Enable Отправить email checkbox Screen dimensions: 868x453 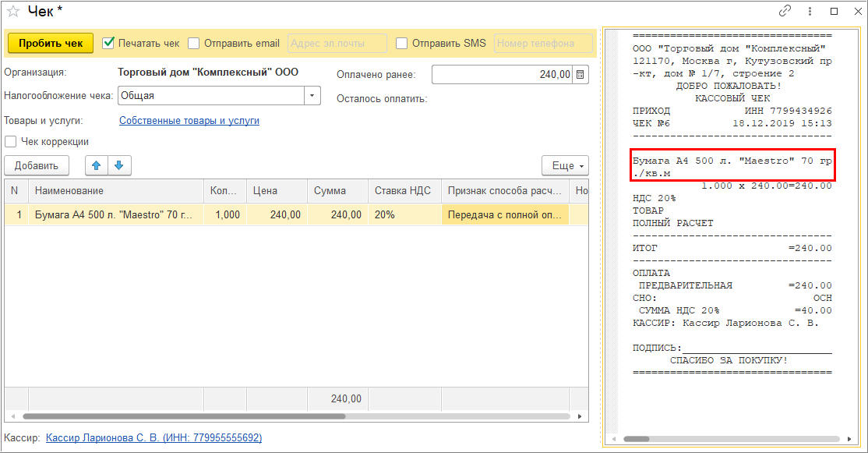click(x=194, y=43)
